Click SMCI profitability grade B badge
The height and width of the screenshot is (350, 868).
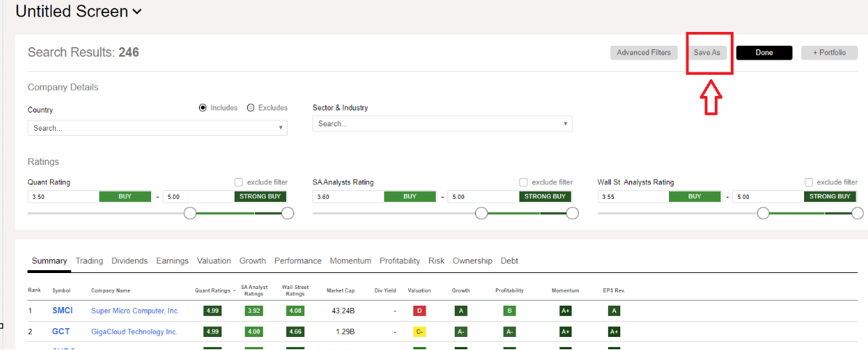click(509, 312)
